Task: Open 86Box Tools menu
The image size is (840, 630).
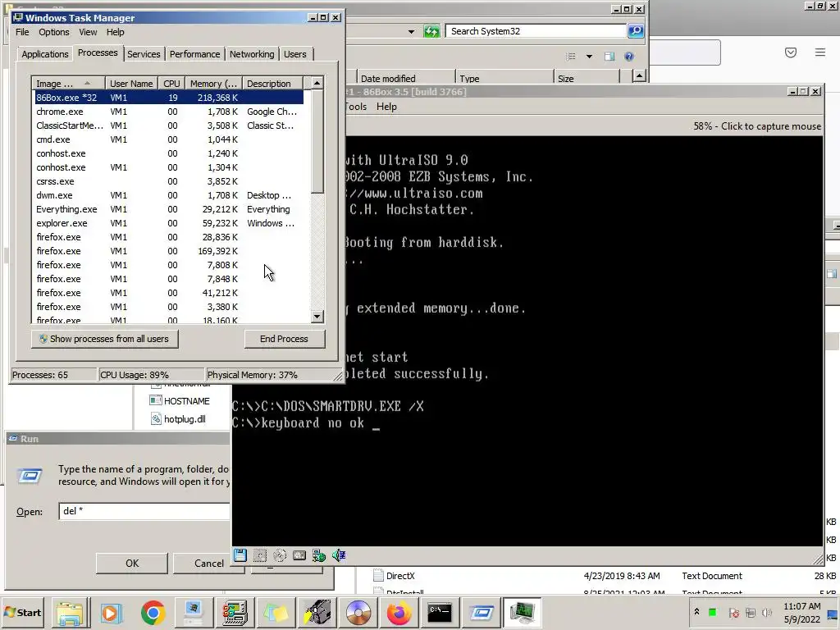Action: point(355,107)
